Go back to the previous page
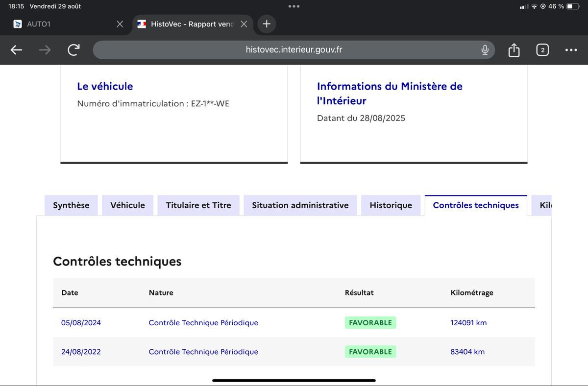 click(16, 50)
